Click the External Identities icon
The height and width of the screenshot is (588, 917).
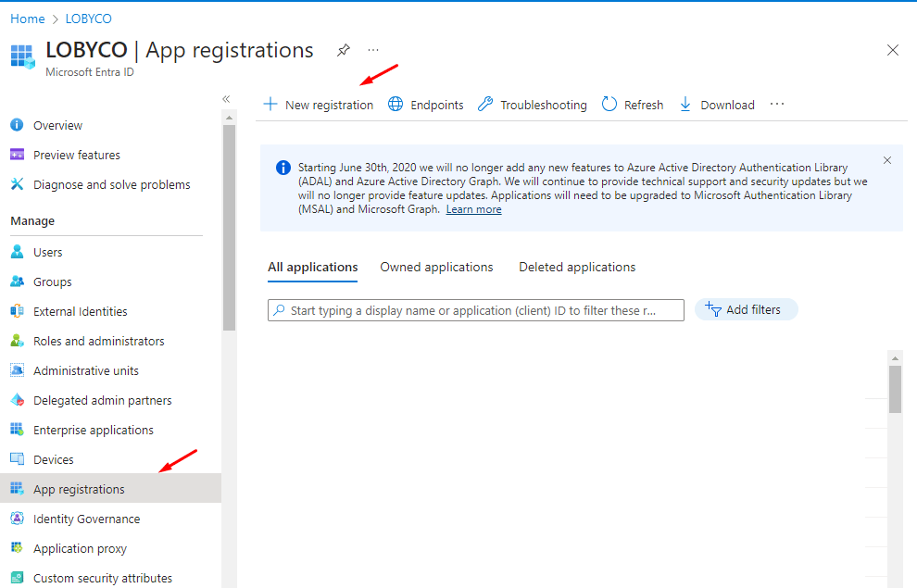pos(17,311)
